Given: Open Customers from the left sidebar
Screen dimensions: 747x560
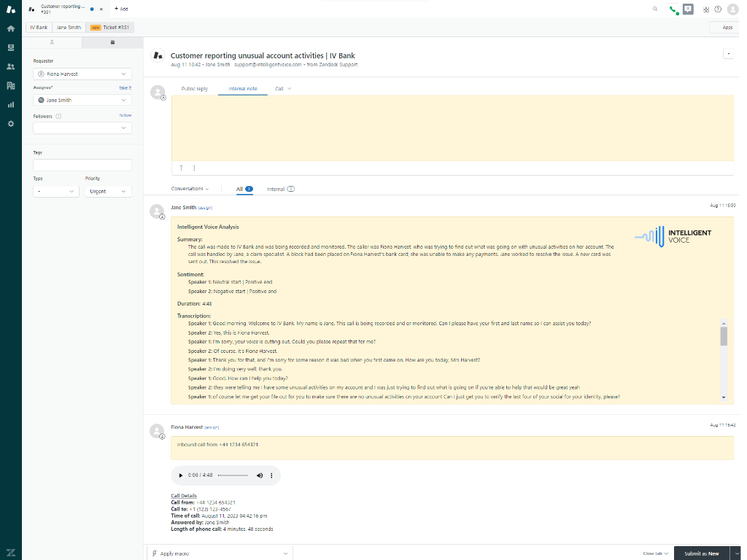Looking at the screenshot, I should [x=10, y=66].
